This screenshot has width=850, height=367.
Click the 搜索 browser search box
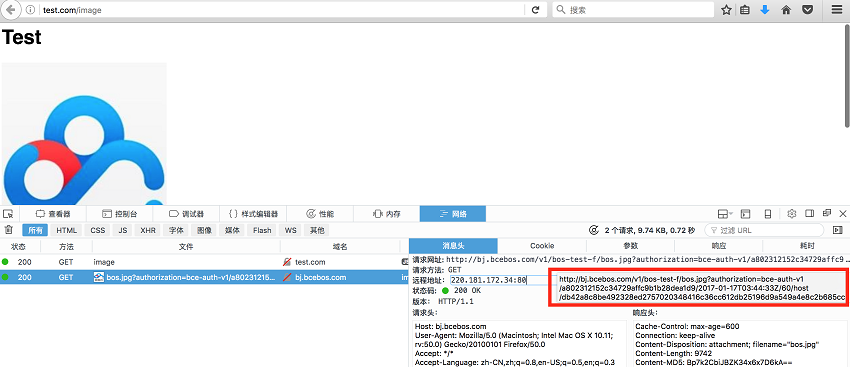pos(633,10)
